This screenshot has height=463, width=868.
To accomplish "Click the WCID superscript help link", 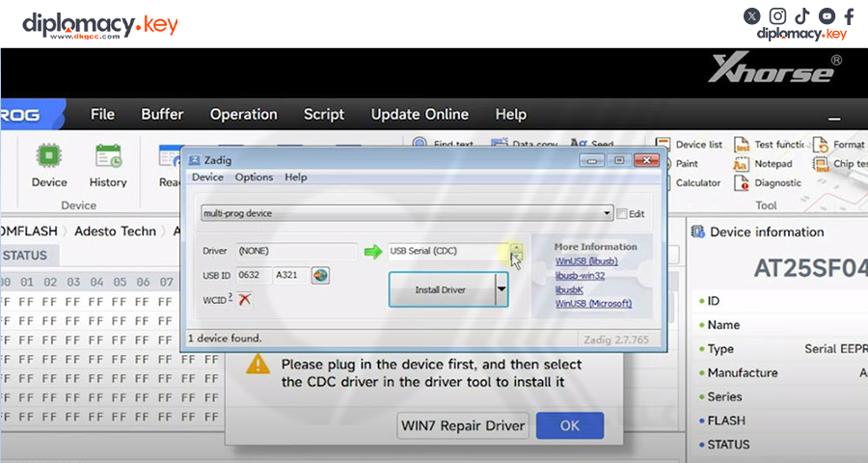I will (230, 297).
